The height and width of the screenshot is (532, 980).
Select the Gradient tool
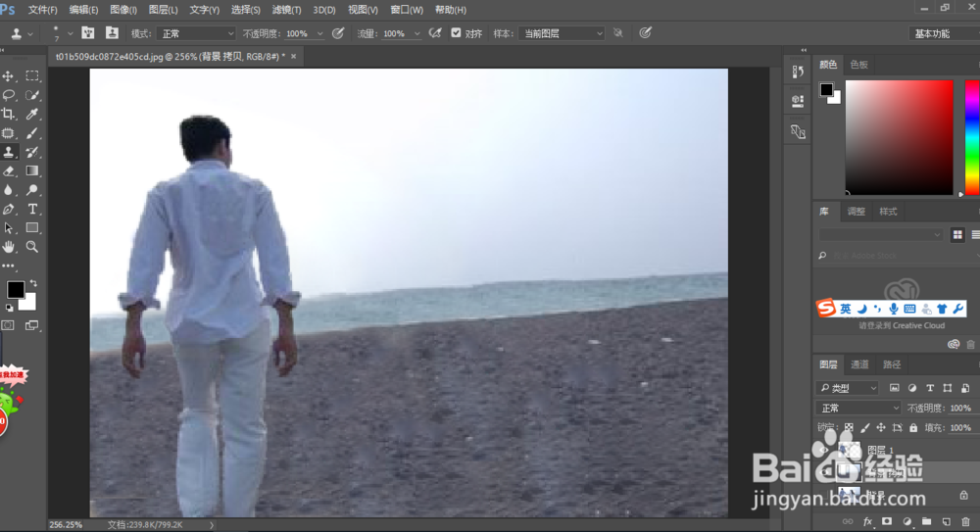tap(32, 170)
